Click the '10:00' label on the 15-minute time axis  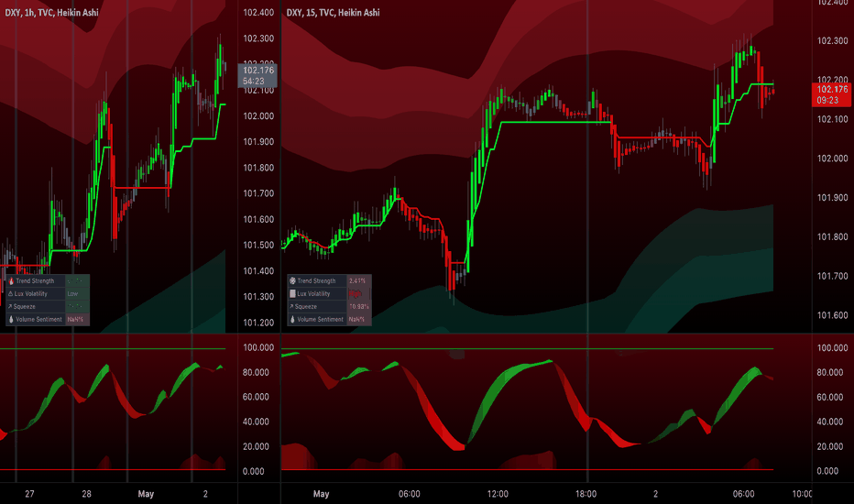[802, 494]
